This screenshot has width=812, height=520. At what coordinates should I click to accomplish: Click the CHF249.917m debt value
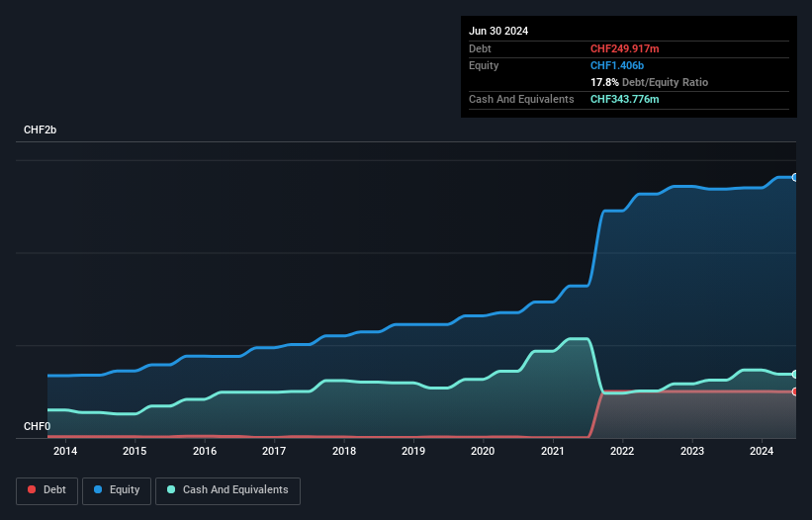click(x=624, y=48)
